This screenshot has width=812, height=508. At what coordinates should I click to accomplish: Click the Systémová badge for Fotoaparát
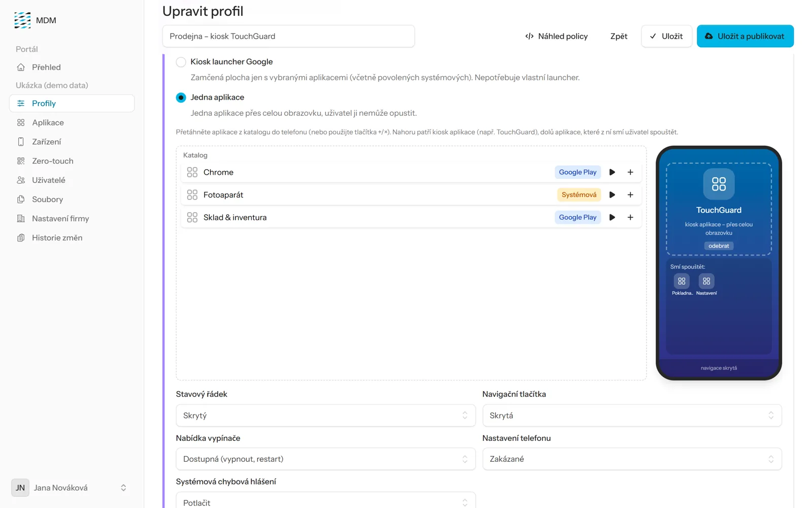coord(579,195)
